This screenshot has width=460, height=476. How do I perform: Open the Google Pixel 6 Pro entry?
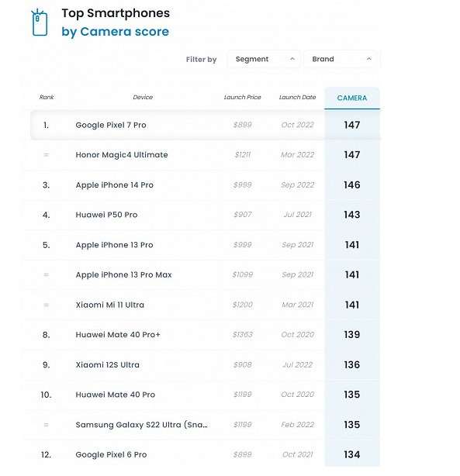point(111,454)
